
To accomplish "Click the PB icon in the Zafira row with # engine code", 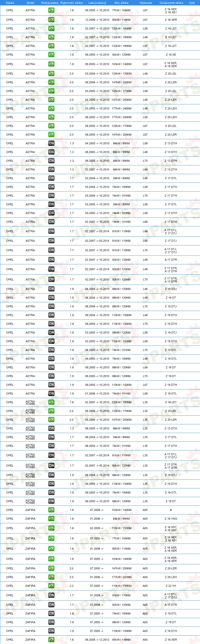I will tap(51, 510).
